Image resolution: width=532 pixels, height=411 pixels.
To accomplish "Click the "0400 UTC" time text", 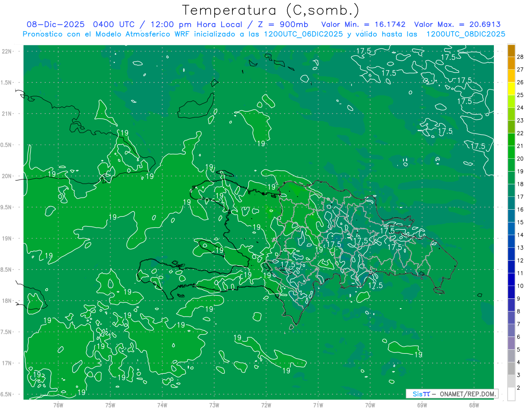I will tap(115, 24).
